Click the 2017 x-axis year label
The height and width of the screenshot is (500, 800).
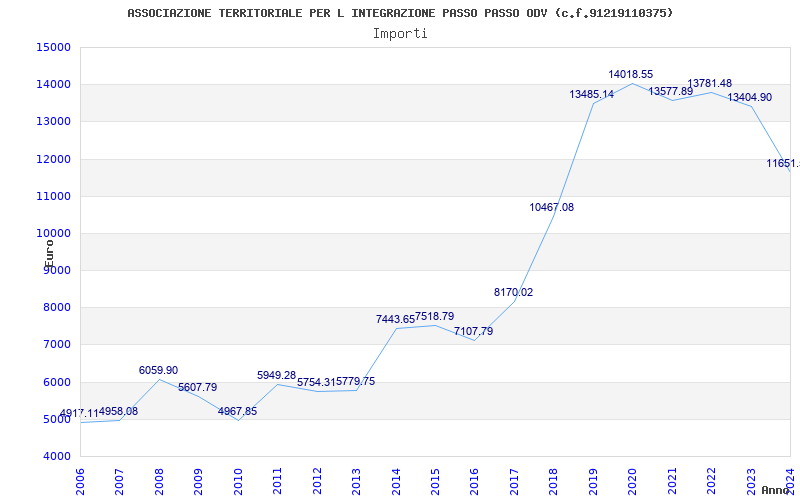(x=514, y=482)
